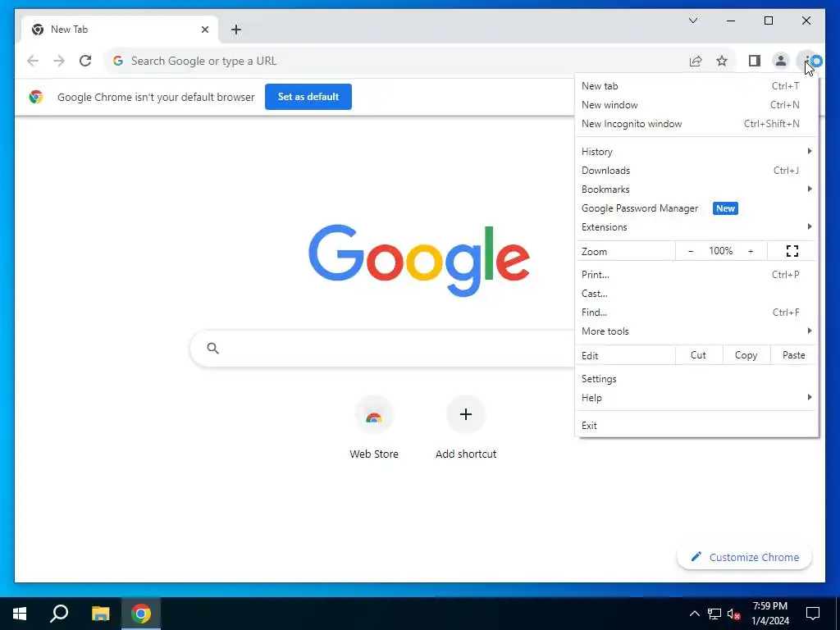Open the side panel icon
This screenshot has height=630, width=840.
[755, 61]
